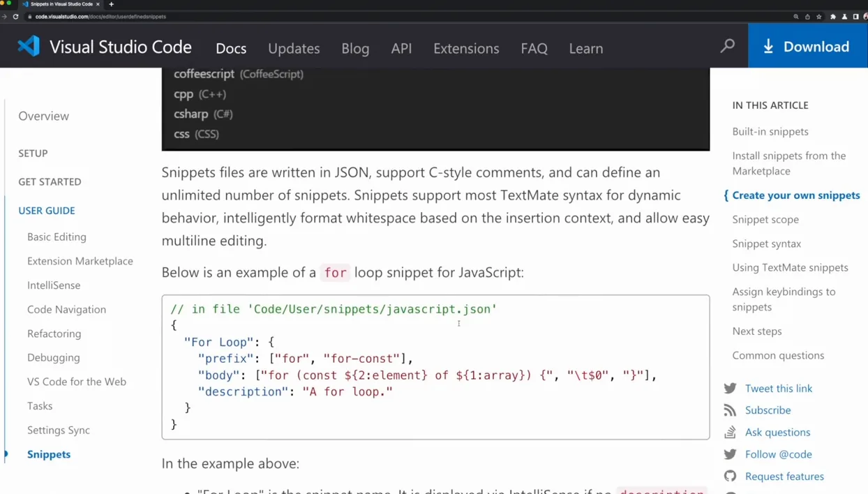Close the Snippets in Visual Studio Code tab
This screenshot has height=494, width=868.
(x=98, y=4)
